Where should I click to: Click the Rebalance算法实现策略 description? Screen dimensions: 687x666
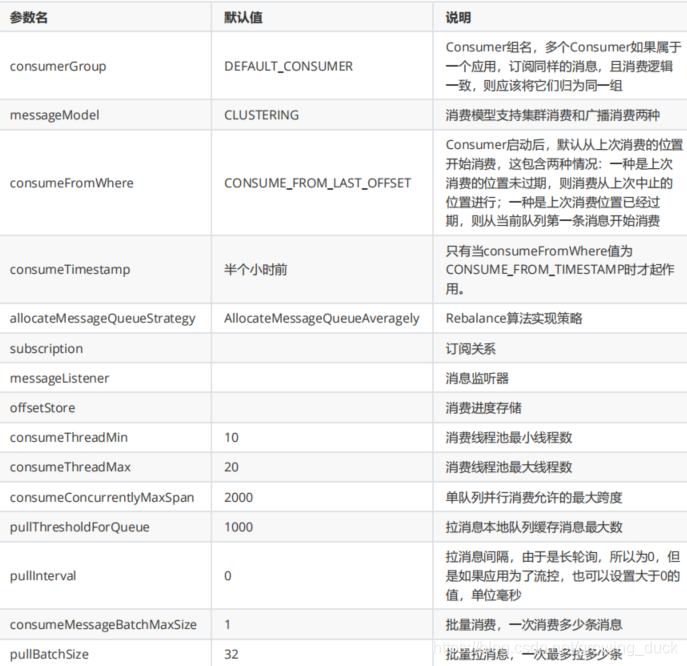point(514,318)
